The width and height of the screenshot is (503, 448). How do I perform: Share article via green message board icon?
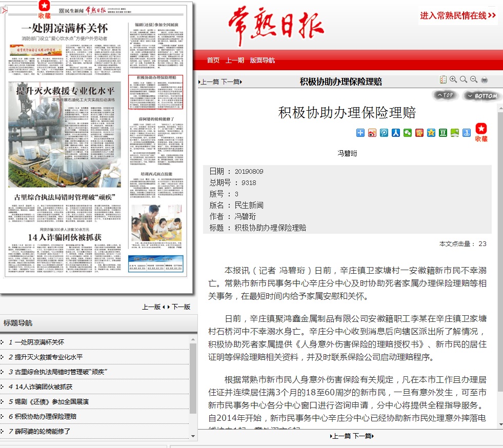tap(455, 133)
